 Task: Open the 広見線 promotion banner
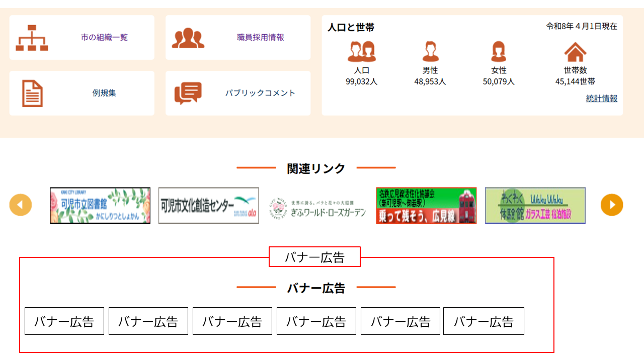click(x=426, y=205)
